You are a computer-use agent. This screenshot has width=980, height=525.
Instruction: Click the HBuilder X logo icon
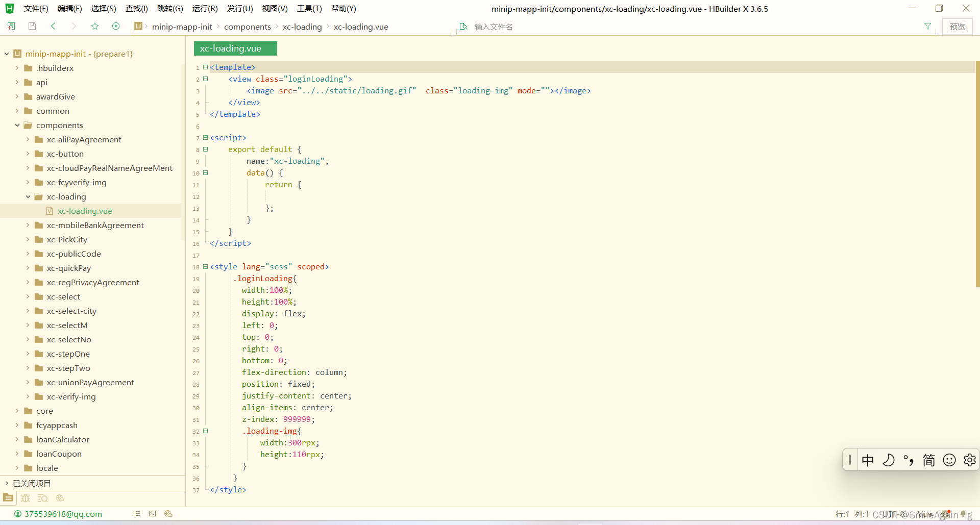click(x=10, y=8)
